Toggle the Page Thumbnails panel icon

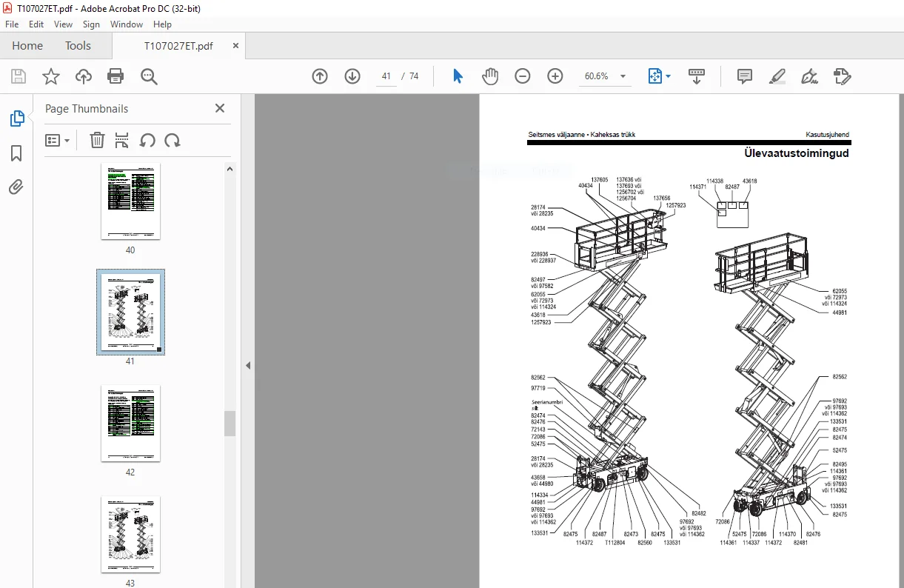click(16, 118)
